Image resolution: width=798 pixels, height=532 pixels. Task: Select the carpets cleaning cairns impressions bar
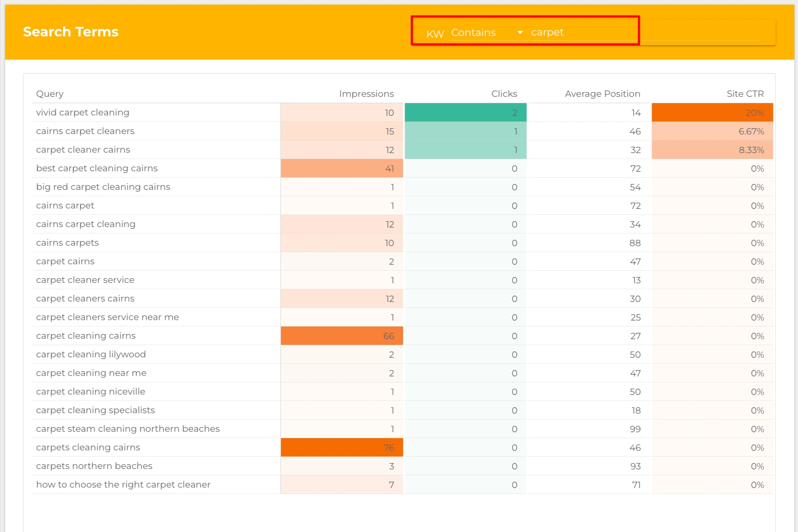point(342,447)
